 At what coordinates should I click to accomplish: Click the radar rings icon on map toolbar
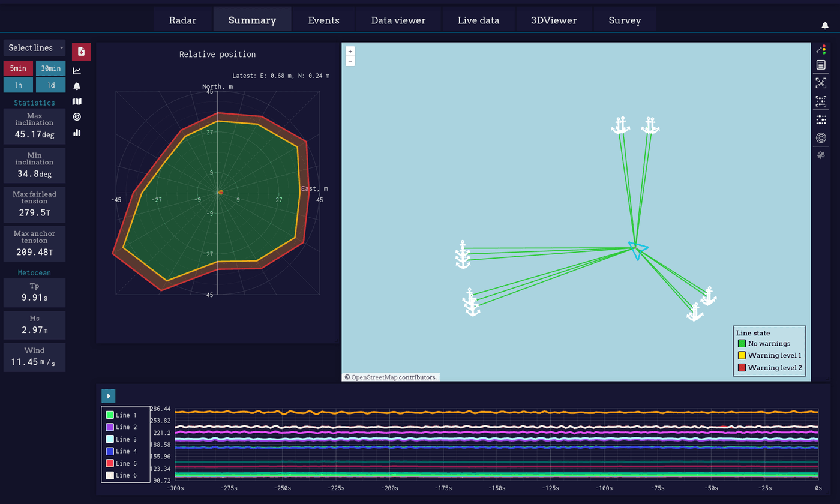pyautogui.click(x=821, y=138)
